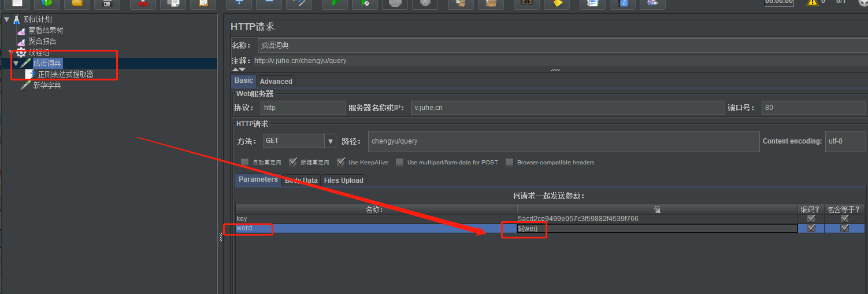Select the 成语词典 sampler node
This screenshot has height=294, width=868.
click(47, 63)
